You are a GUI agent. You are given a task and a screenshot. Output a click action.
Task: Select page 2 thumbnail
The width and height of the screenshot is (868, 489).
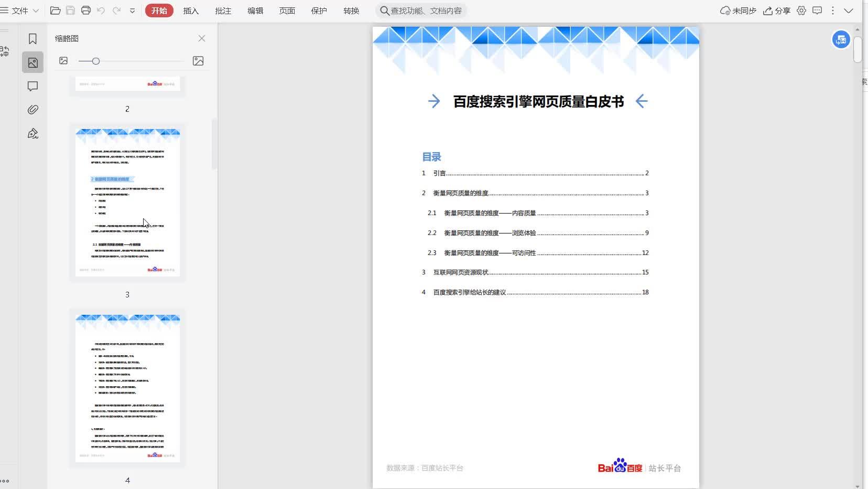127,84
